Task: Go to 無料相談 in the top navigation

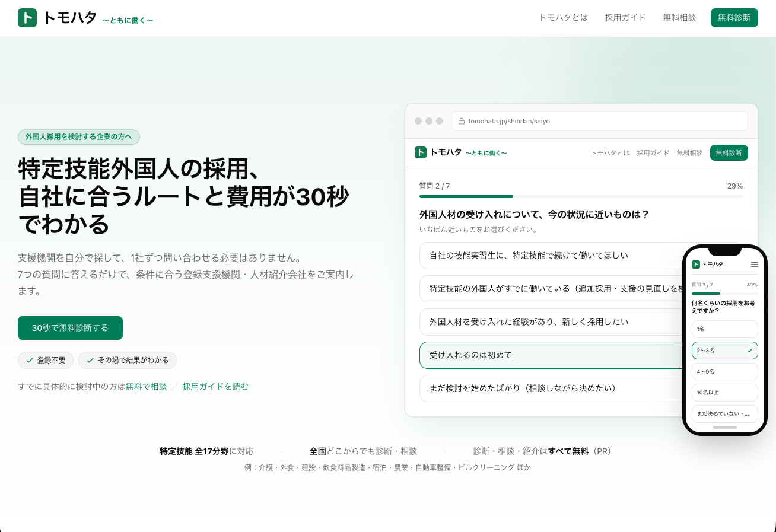Action: click(679, 18)
